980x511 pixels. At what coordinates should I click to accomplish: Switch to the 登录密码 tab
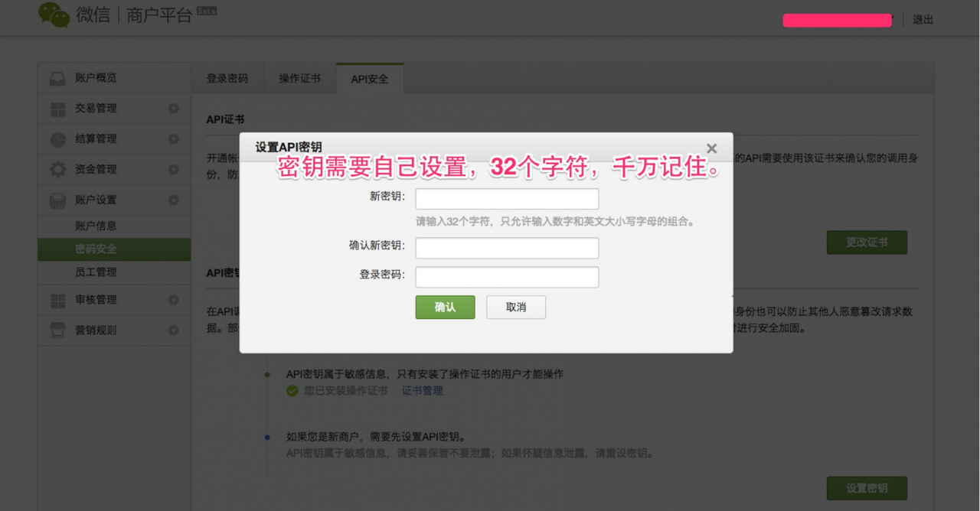click(227, 79)
